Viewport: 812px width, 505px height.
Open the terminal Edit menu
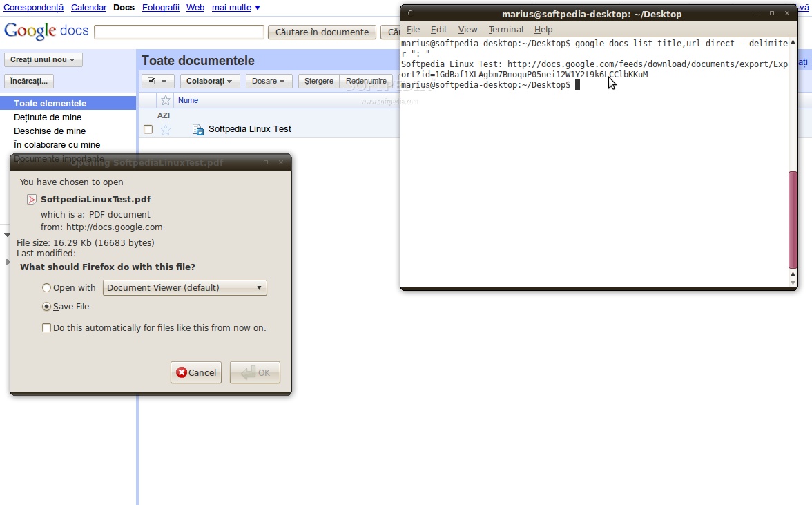tap(438, 30)
